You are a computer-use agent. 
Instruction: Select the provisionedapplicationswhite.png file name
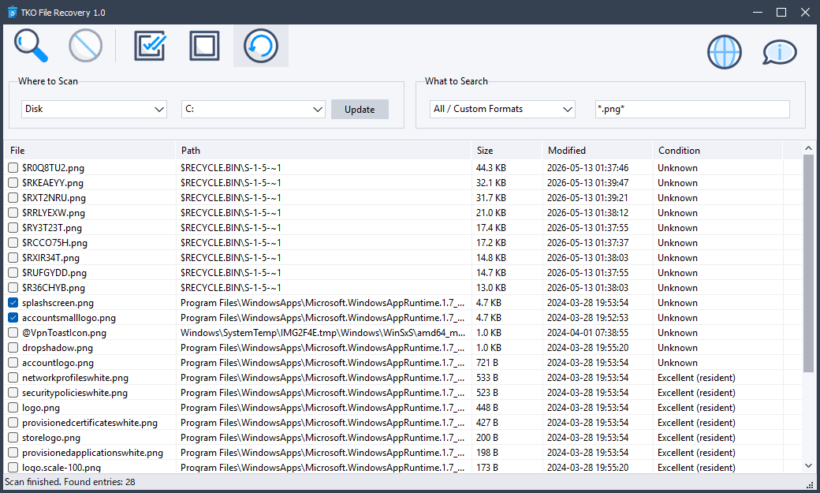pos(93,453)
